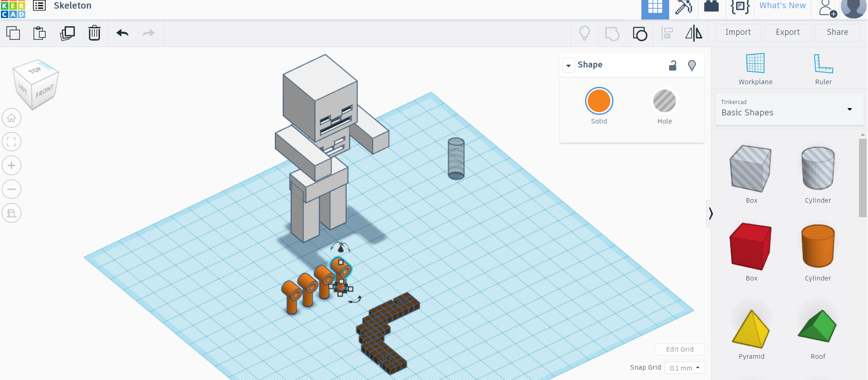Screen dimensions: 868x380
Task: Copy the selected shape
Action: (x=13, y=33)
